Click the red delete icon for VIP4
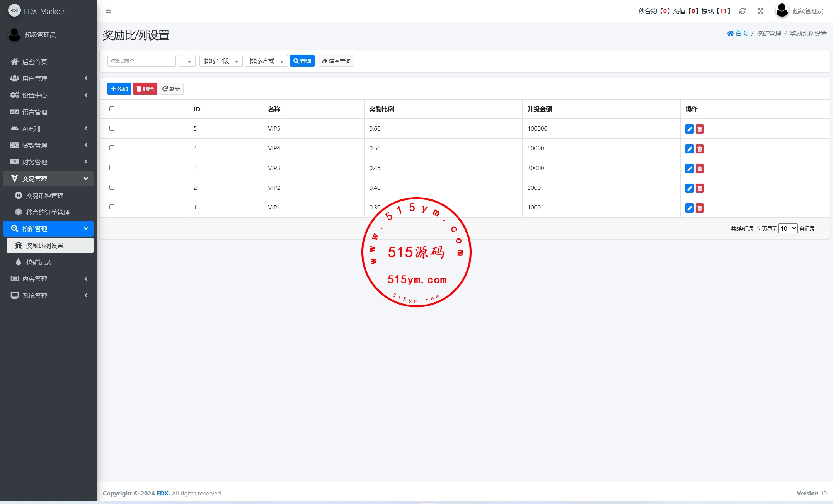 (x=699, y=149)
